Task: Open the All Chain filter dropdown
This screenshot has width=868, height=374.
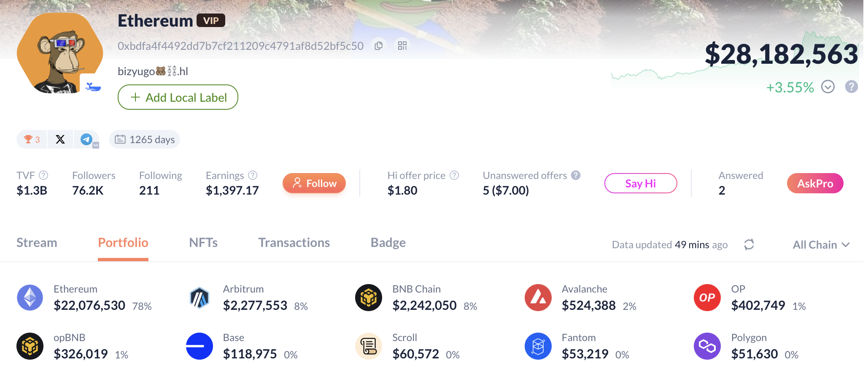Action: point(821,245)
